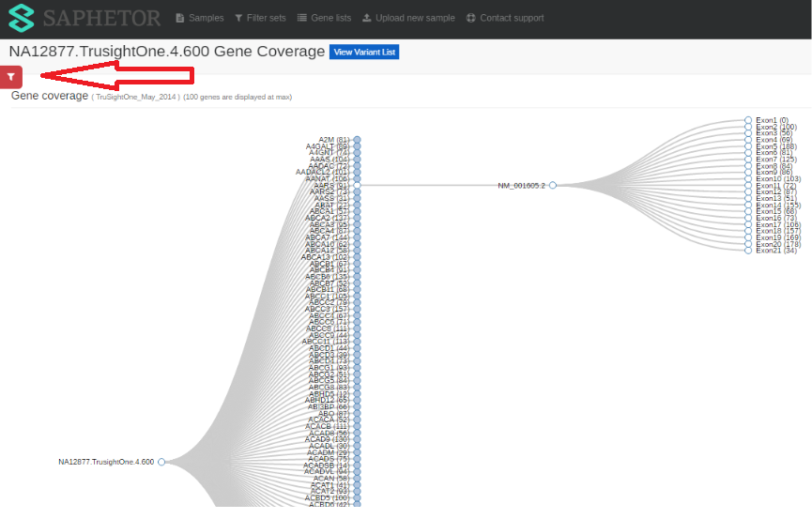This screenshot has width=812, height=519.
Task: Expand the A2M (81) gene node
Action: [357, 140]
